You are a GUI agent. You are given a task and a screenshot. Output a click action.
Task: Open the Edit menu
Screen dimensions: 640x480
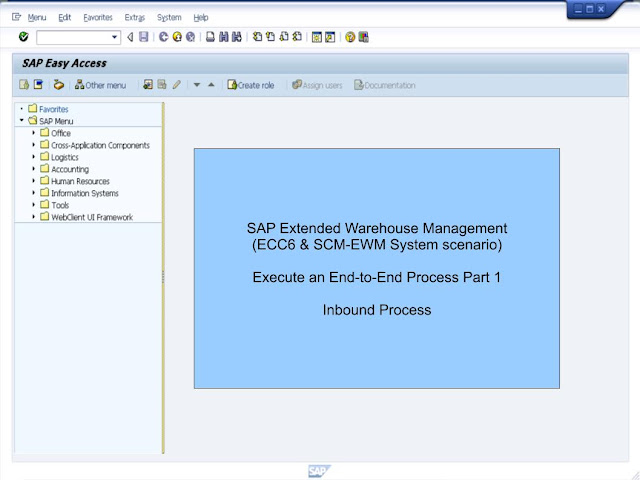[64, 18]
